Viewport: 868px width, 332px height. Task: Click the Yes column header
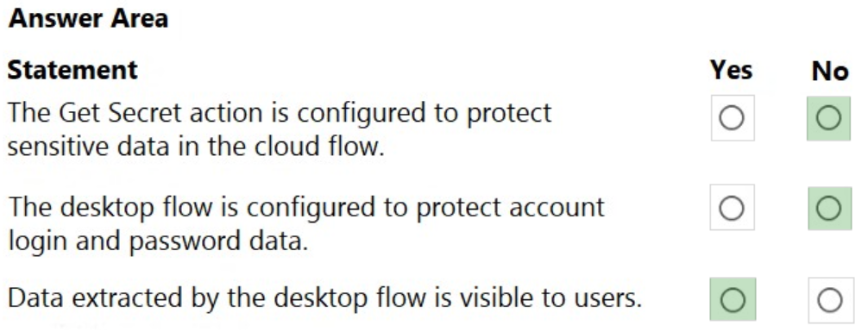pos(732,70)
